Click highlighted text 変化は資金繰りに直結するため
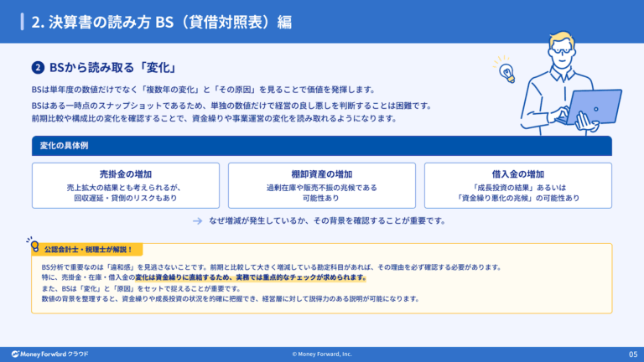The height and width of the screenshot is (362, 644). [x=251, y=277]
